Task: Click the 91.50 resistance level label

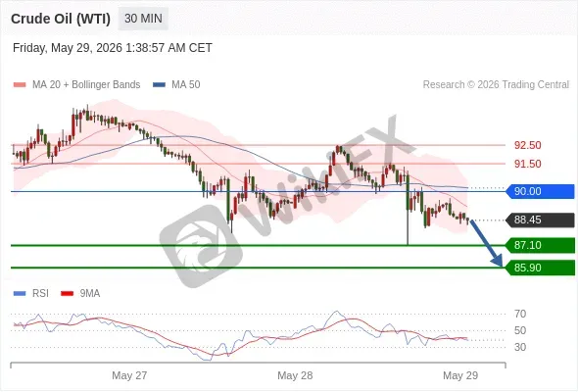Action: click(x=527, y=164)
